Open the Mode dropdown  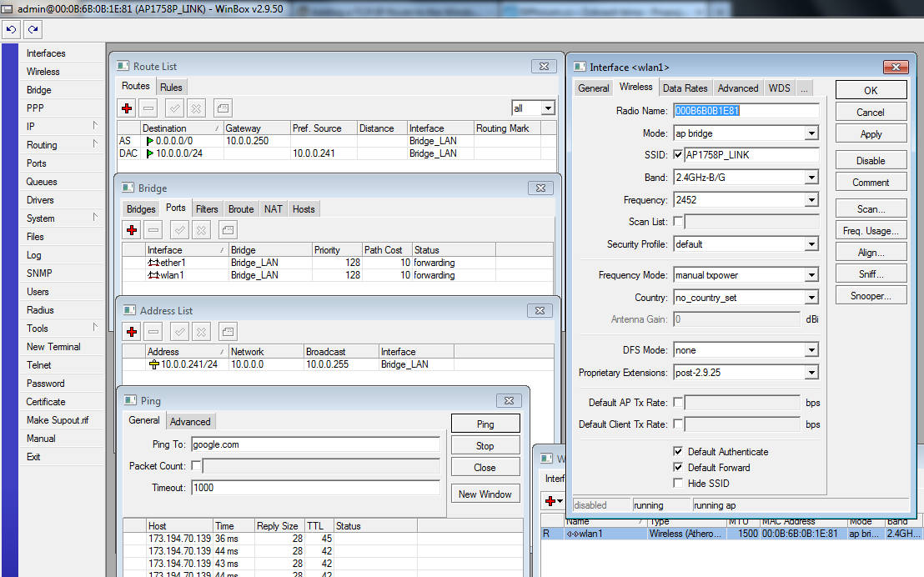pyautogui.click(x=812, y=133)
